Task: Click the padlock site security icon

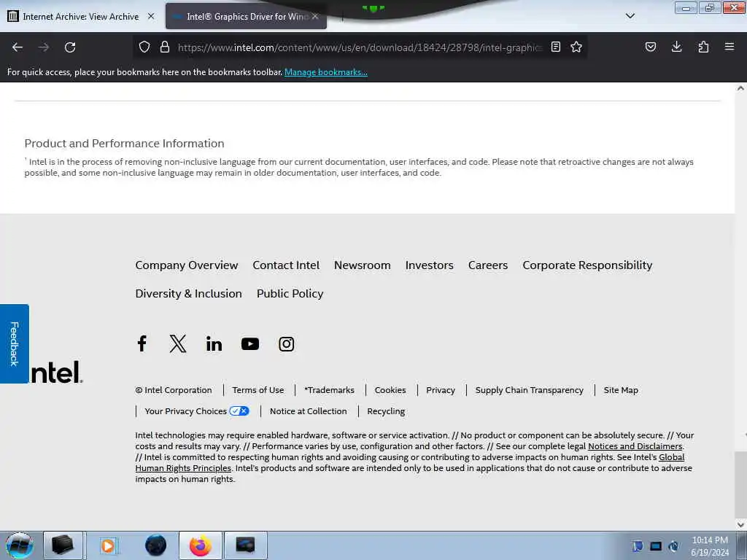Action: [x=165, y=47]
